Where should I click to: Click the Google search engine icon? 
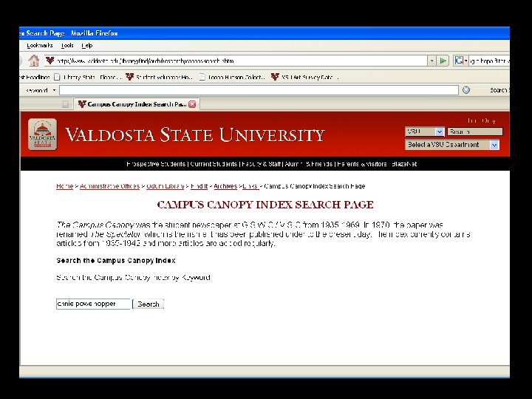click(459, 61)
